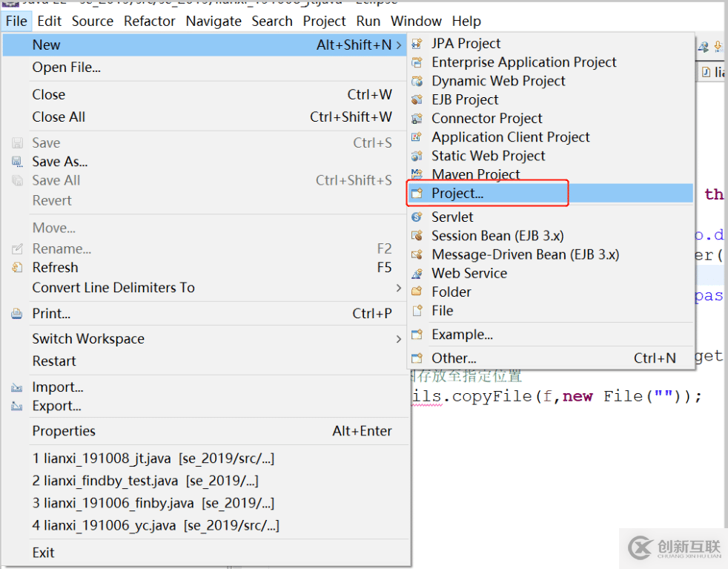Click the Servlet icon in submenu
Viewport: 728px width, 569px height.
point(417,217)
